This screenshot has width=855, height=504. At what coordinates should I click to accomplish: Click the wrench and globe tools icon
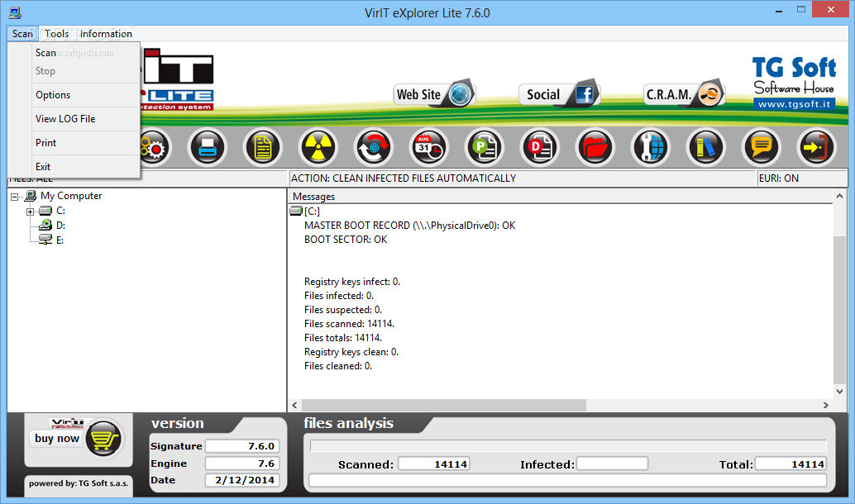coord(651,147)
